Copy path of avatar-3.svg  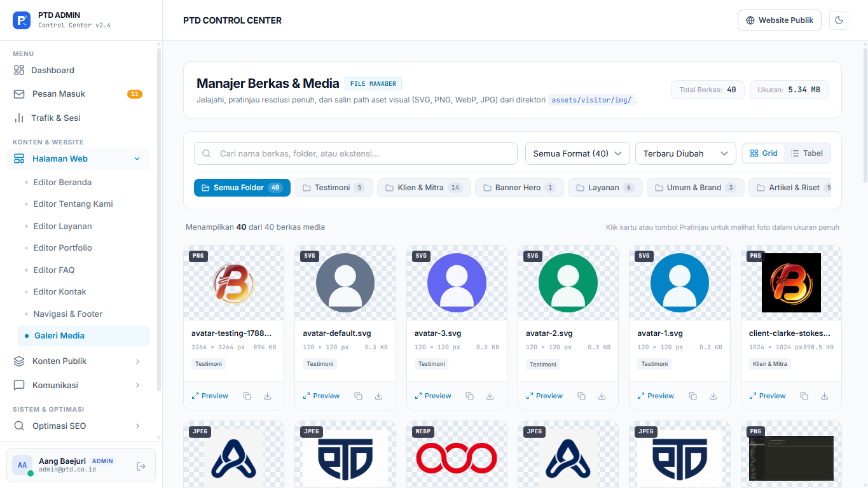click(x=469, y=396)
